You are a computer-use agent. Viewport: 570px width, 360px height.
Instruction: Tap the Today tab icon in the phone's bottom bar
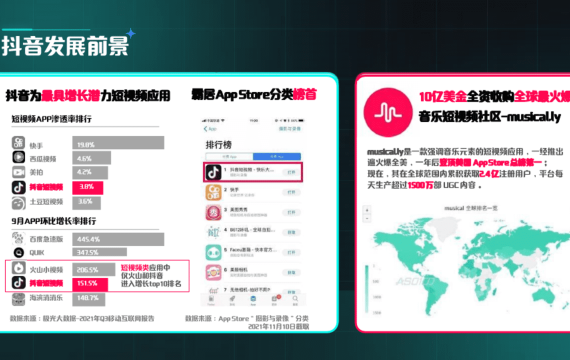coord(211,300)
